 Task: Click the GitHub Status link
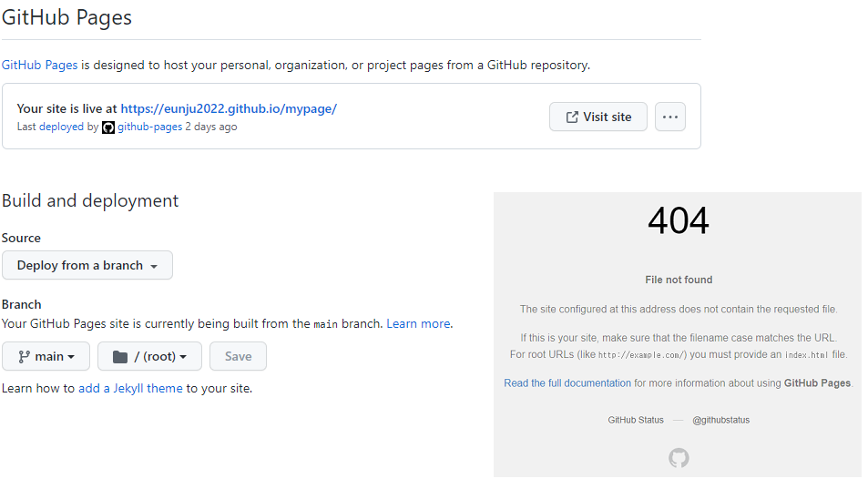[636, 420]
